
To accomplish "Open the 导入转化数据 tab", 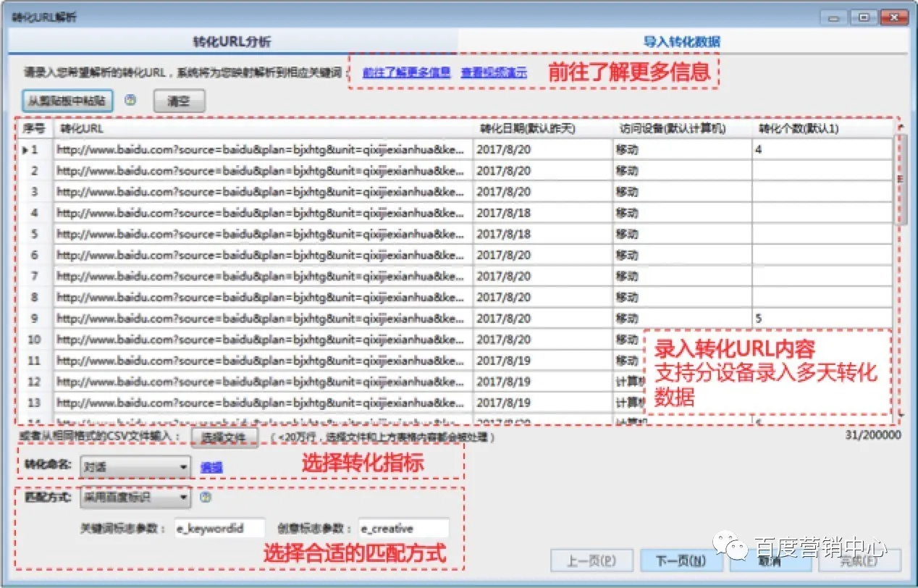I will pos(682,41).
